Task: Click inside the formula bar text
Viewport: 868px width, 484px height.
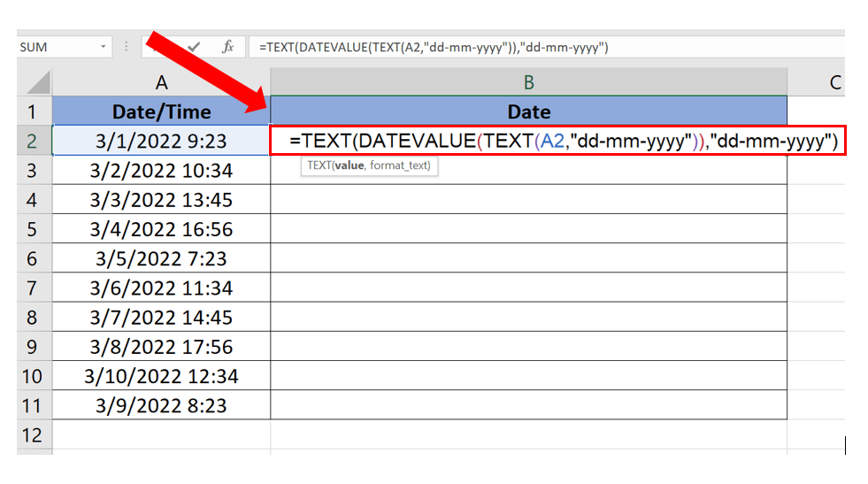Action: click(434, 47)
